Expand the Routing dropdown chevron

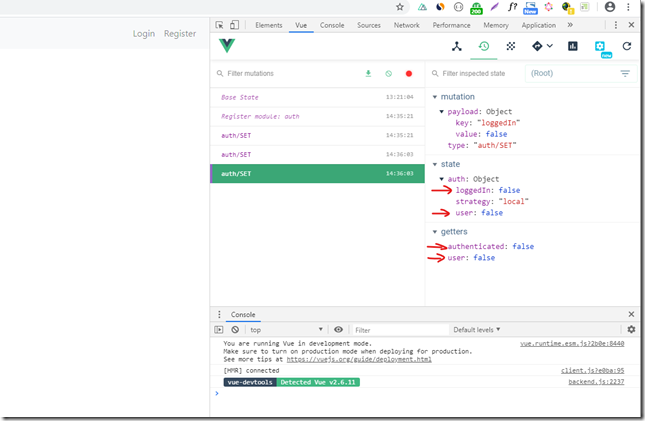[x=550, y=46]
